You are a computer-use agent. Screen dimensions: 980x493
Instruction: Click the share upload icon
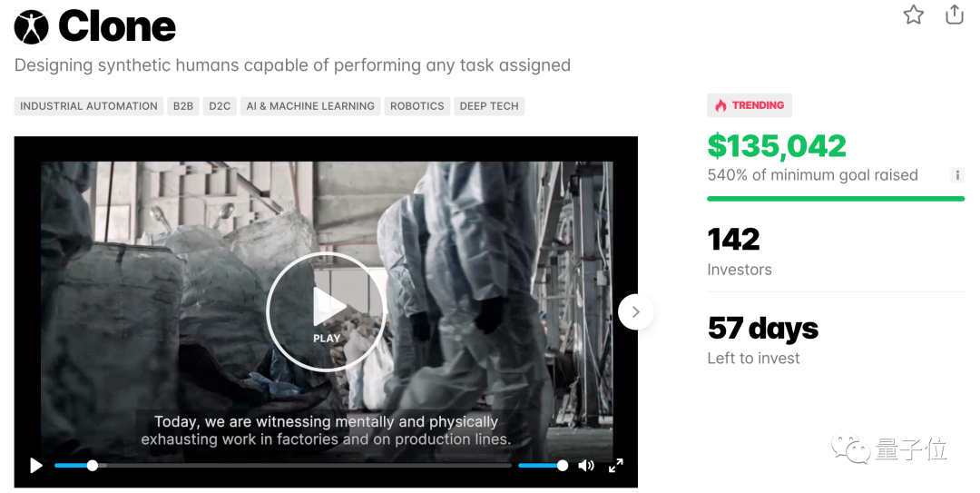(955, 14)
